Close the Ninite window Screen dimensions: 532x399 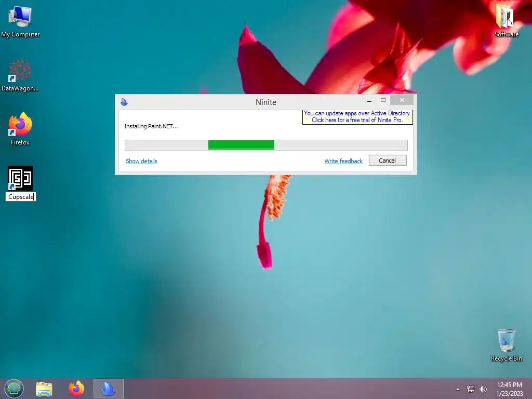[x=402, y=100]
